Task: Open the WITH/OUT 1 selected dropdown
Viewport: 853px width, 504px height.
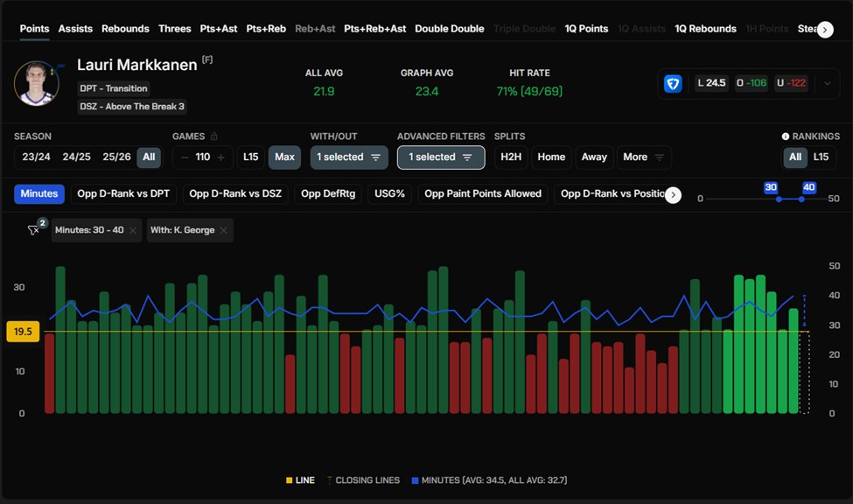Action: [349, 157]
